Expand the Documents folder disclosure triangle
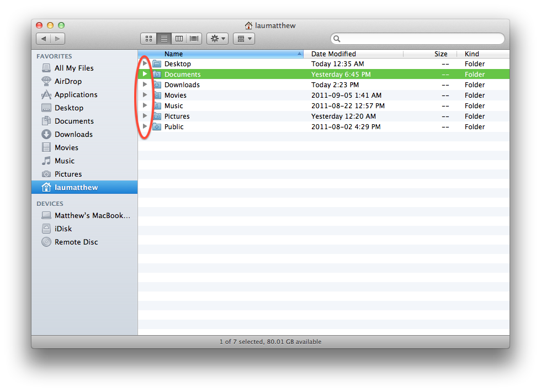 [x=145, y=74]
